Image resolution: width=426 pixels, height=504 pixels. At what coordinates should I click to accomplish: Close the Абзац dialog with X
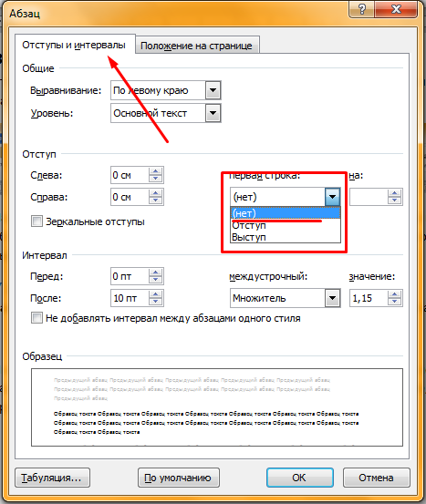pyautogui.click(x=396, y=9)
